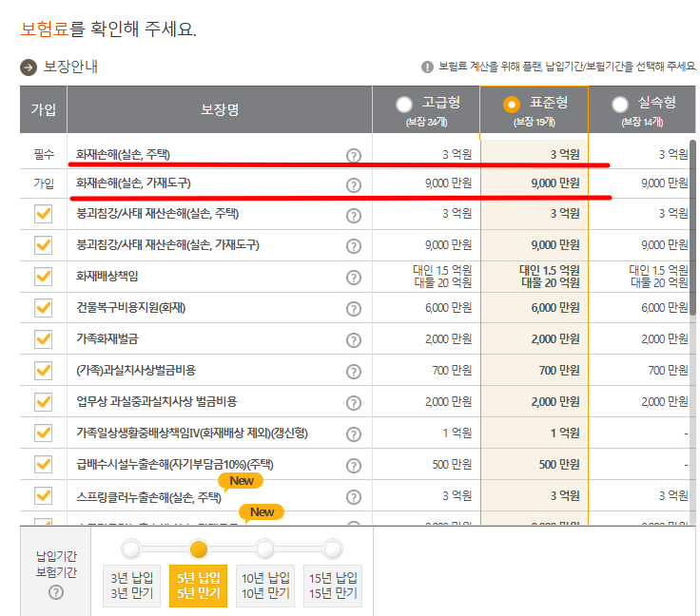Viewport: 700px width, 616px height.
Task: Open help icon for 가족일상생활중배상책임IV
Action: [x=354, y=434]
